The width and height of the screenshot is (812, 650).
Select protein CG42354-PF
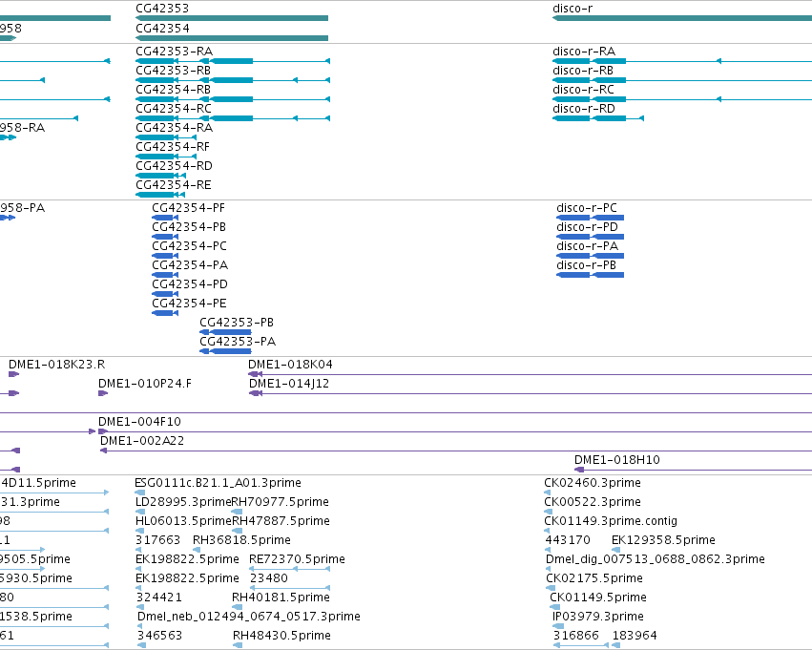[189, 208]
